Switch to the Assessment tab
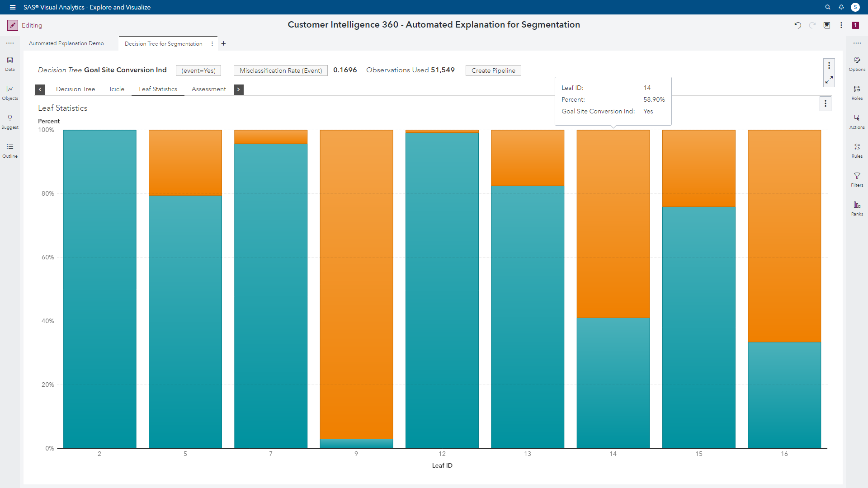Viewport: 868px width, 488px height. [x=208, y=89]
